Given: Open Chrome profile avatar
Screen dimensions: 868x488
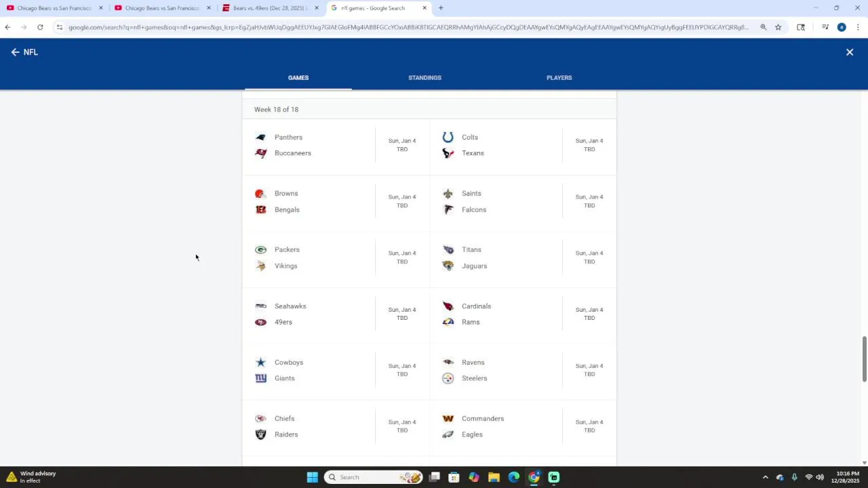Looking at the screenshot, I should pos(842,27).
